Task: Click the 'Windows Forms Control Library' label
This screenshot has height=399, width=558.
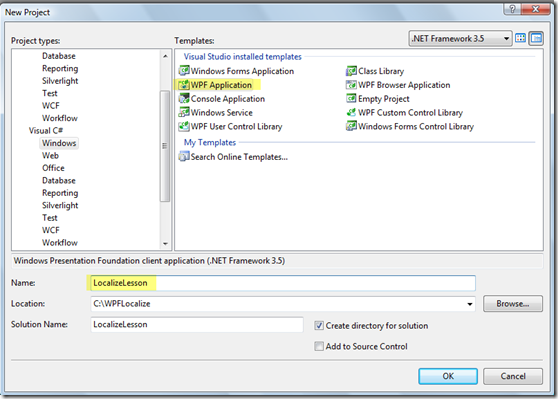Action: 416,126
